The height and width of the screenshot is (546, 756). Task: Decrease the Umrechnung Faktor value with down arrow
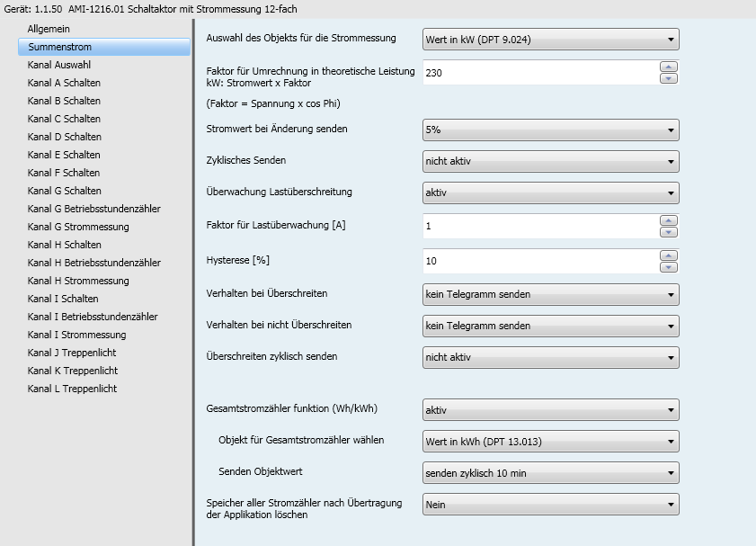click(x=668, y=78)
